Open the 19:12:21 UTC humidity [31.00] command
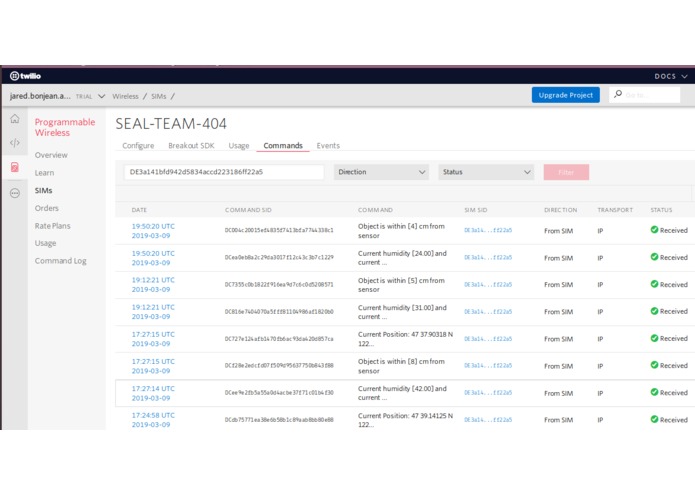 pos(153,311)
